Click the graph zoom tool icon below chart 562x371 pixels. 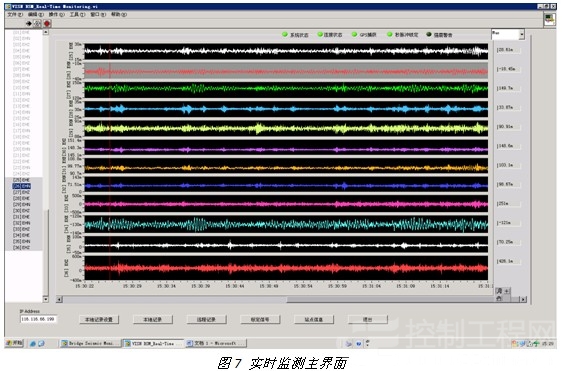[499, 291]
